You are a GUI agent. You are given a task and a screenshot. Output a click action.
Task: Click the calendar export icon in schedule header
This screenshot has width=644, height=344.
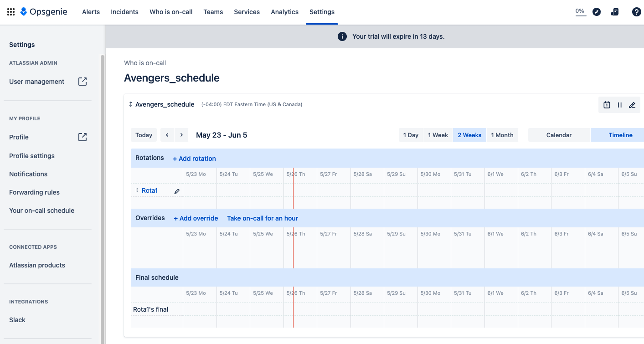point(607,105)
